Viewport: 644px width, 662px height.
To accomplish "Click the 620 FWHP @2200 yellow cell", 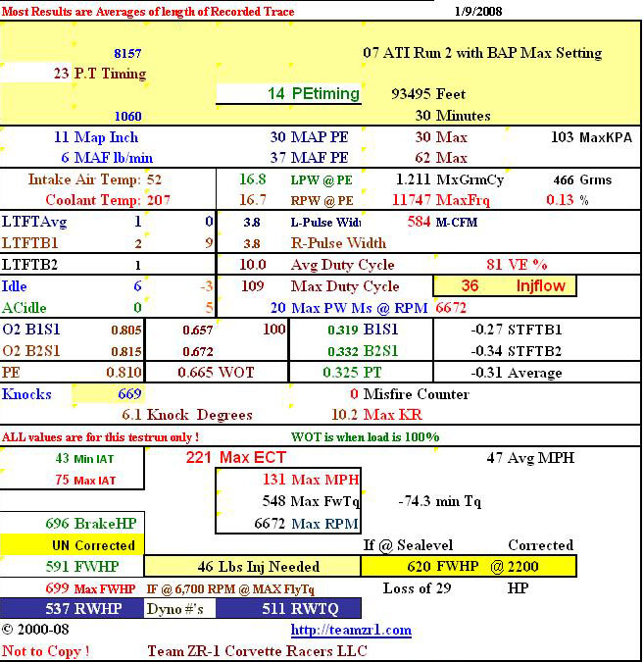I will 468,566.
